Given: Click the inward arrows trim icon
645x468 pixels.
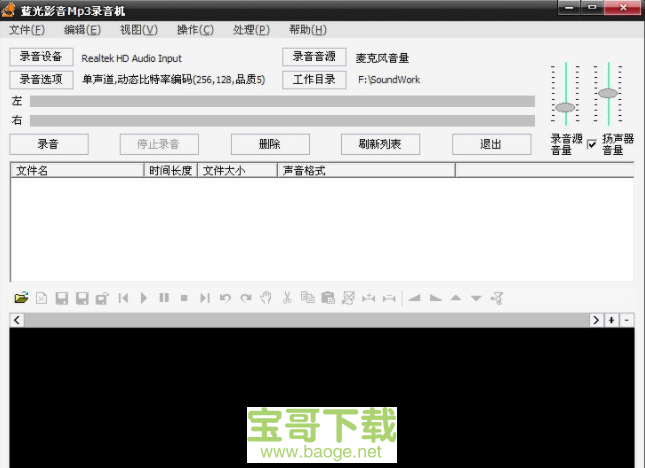Looking at the screenshot, I should (369, 298).
